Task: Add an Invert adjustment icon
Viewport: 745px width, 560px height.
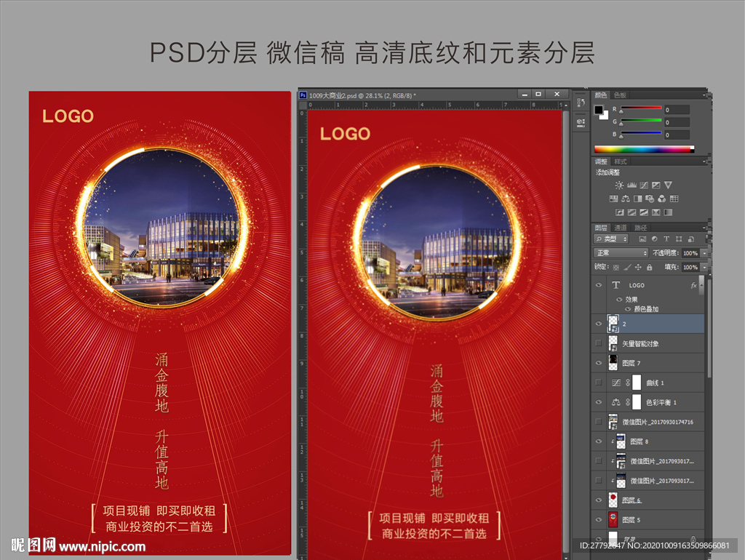Action: tap(620, 212)
